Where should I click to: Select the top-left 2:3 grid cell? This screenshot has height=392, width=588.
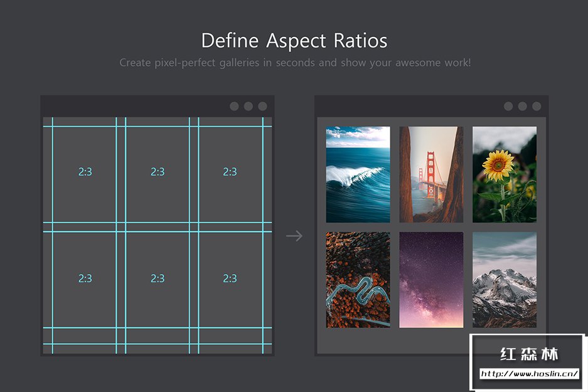[x=84, y=174]
